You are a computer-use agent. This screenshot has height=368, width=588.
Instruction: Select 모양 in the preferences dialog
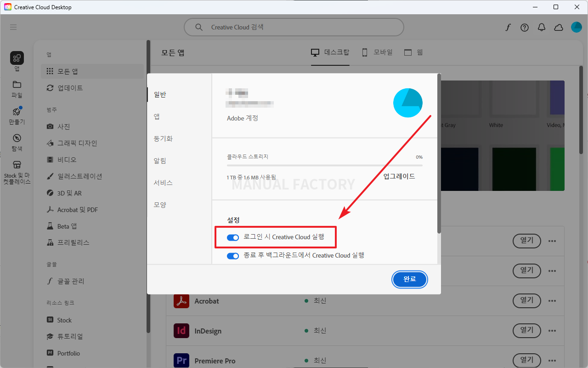pyautogui.click(x=160, y=205)
